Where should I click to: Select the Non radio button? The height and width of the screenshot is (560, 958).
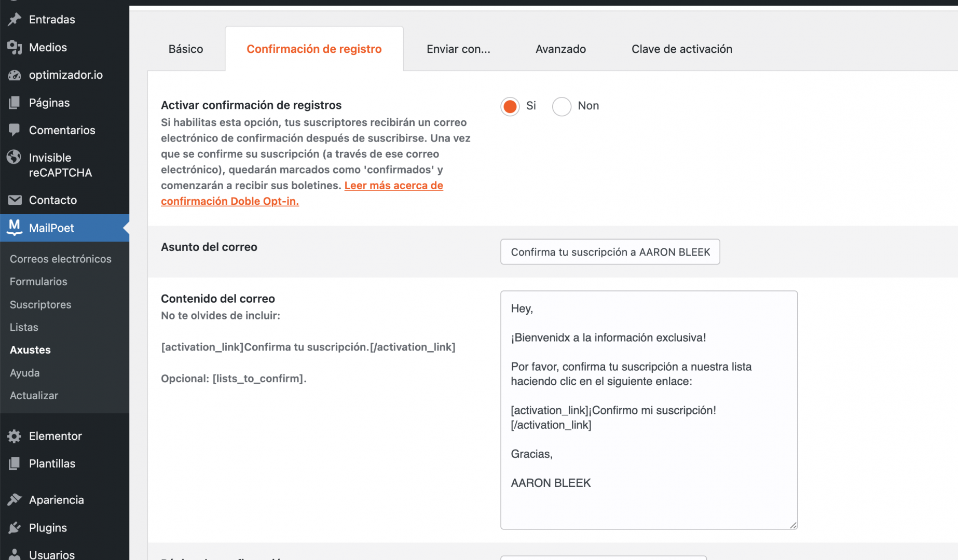tap(562, 106)
